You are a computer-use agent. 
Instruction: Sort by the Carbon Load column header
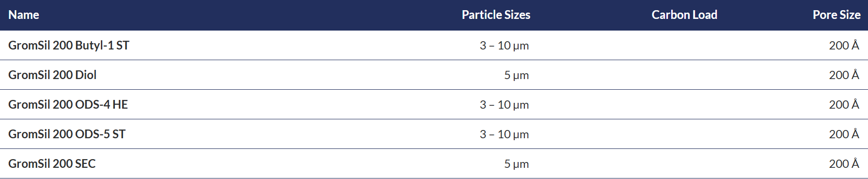coord(684,15)
